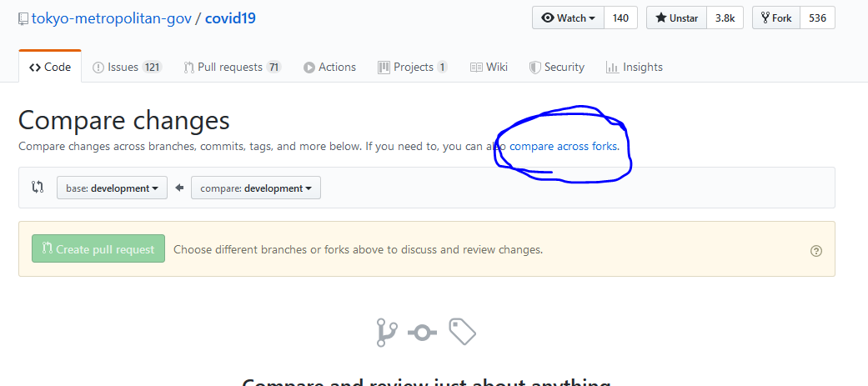Click the compare arrows swap icon
The height and width of the screenshot is (386, 868).
tap(38, 188)
